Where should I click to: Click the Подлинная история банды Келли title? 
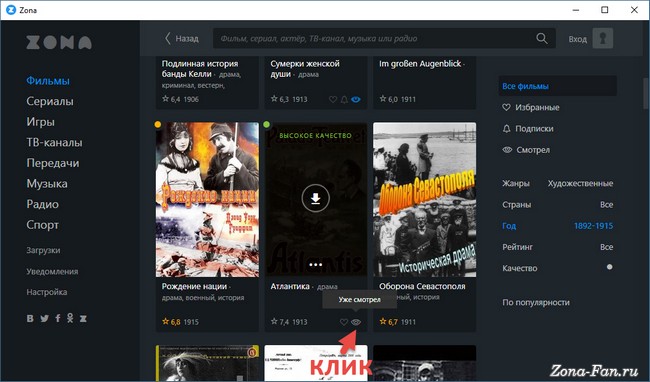200,69
